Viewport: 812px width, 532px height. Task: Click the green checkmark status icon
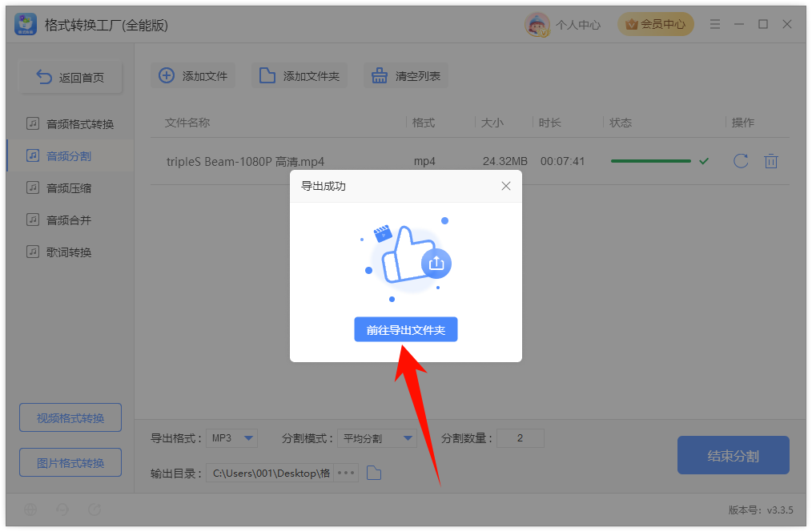pos(704,161)
